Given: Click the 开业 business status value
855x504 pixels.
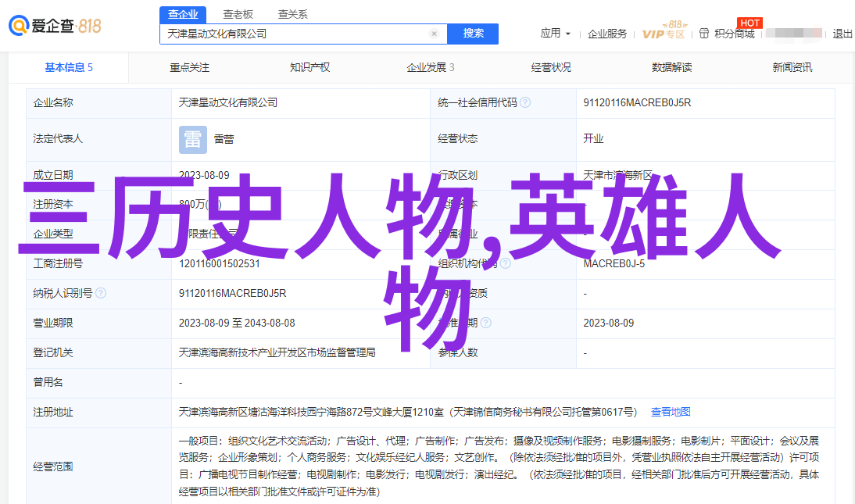Looking at the screenshot, I should (x=593, y=138).
